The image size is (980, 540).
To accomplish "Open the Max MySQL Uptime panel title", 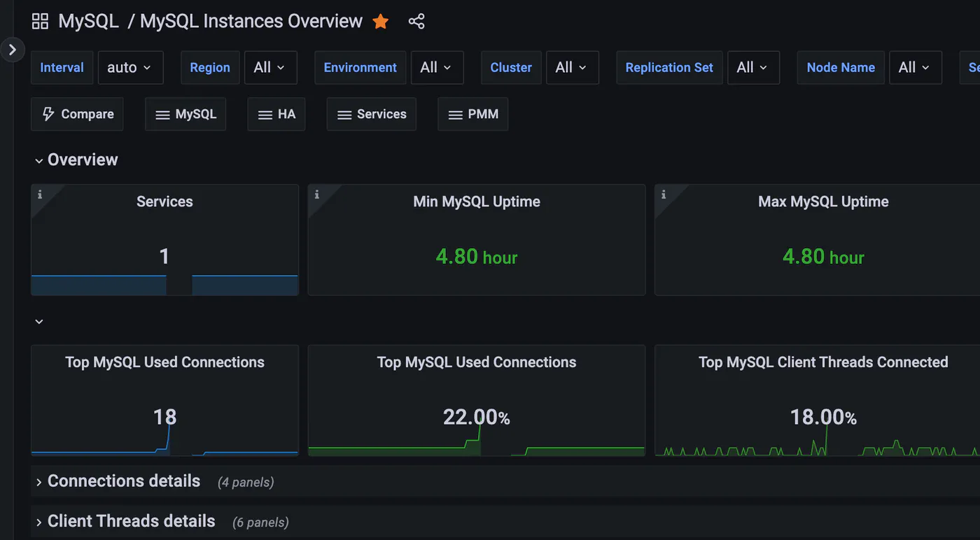I will pyautogui.click(x=823, y=201).
